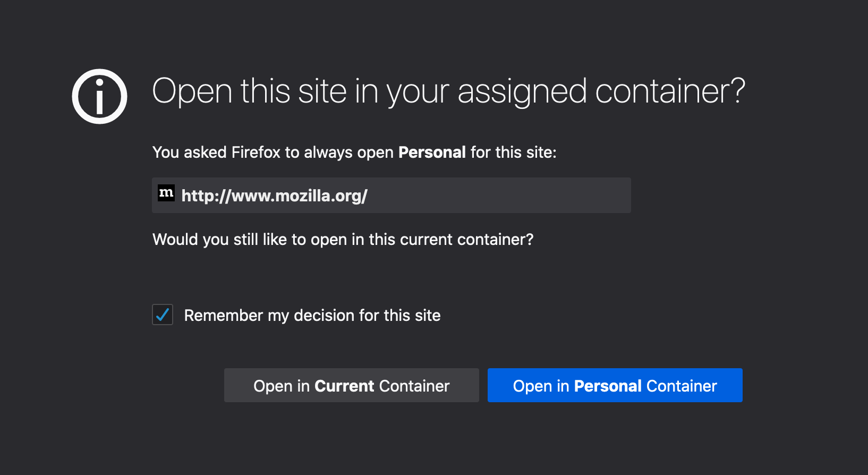Uncheck "Remember my decision for this site"
868x475 pixels.
[162, 315]
